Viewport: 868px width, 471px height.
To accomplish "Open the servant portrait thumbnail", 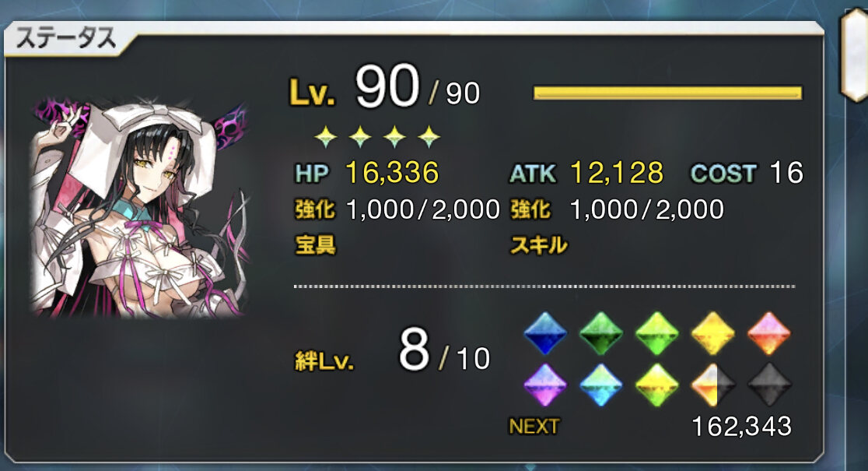I will click(x=139, y=207).
